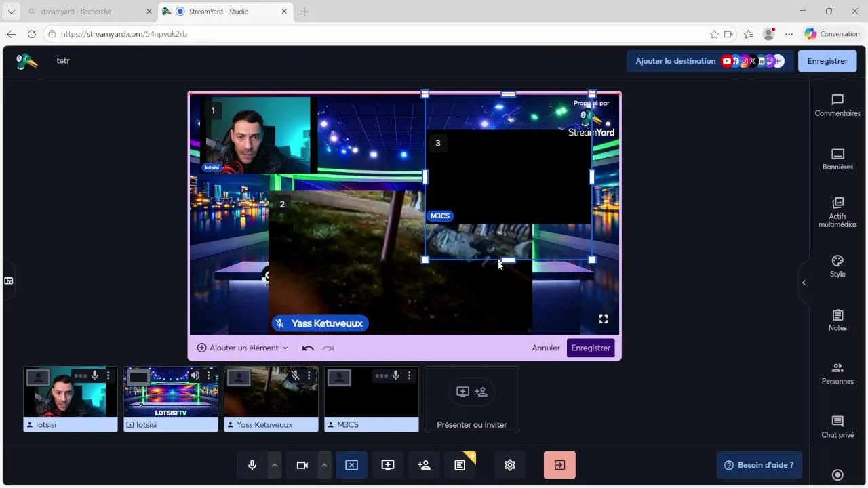Open options menu on M3CS card
This screenshot has height=488, width=868.
point(409,375)
